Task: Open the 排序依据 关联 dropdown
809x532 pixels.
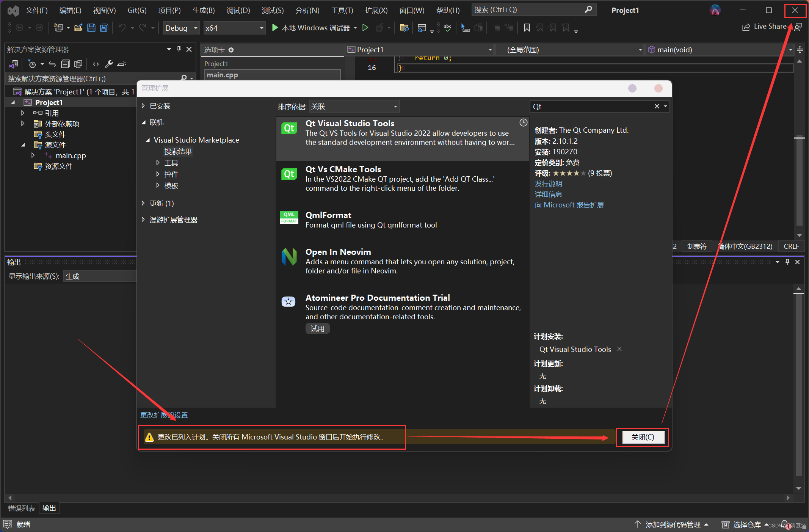Action: tap(354, 107)
